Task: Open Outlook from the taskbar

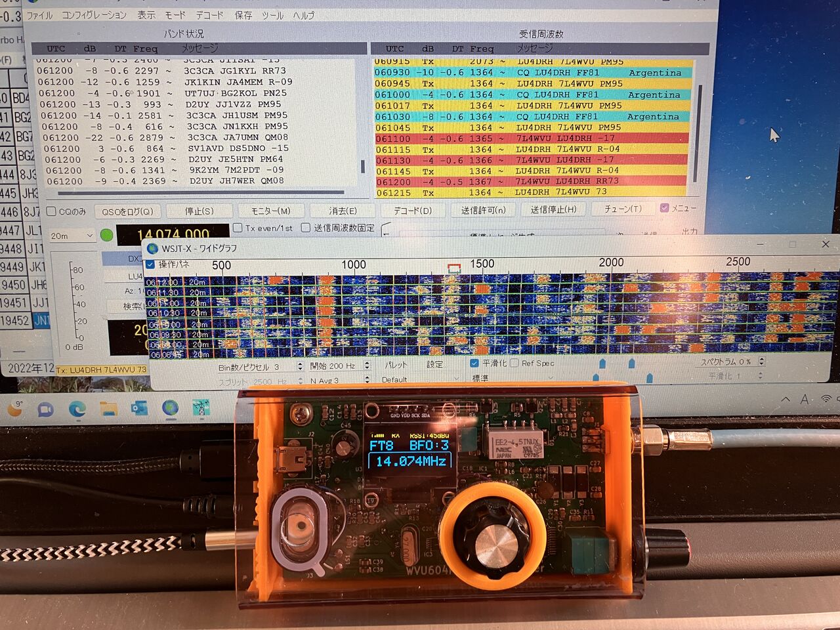Action: 138,409
